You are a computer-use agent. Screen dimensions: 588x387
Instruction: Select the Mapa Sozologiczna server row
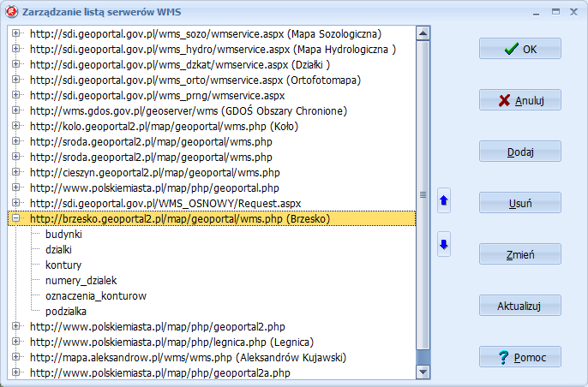[206, 33]
